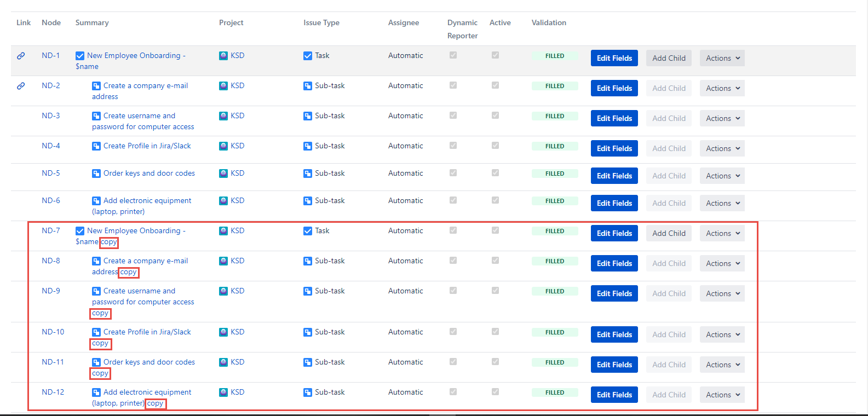
Task: Toggle the Dynamic Reporter checkbox for ND-1
Action: (x=453, y=55)
